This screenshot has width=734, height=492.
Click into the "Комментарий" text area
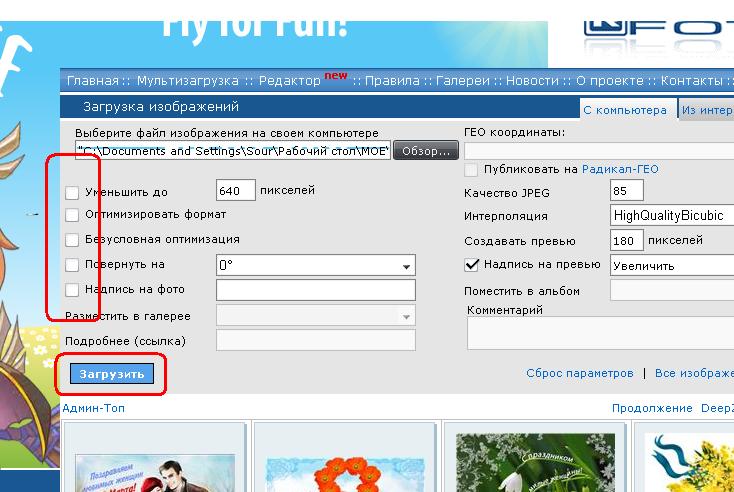coord(600,332)
